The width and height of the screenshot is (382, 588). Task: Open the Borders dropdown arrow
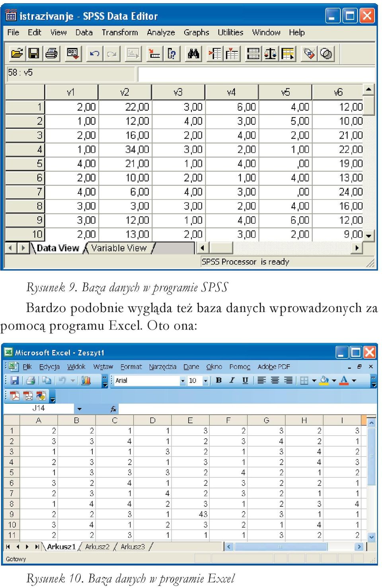[x=314, y=381]
